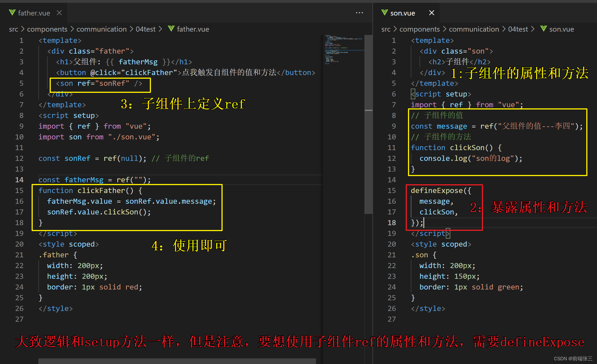Viewport: 597px width, 364px height.
Task: Click 'const message = ref(...)' in son.vue
Action: 497,126
